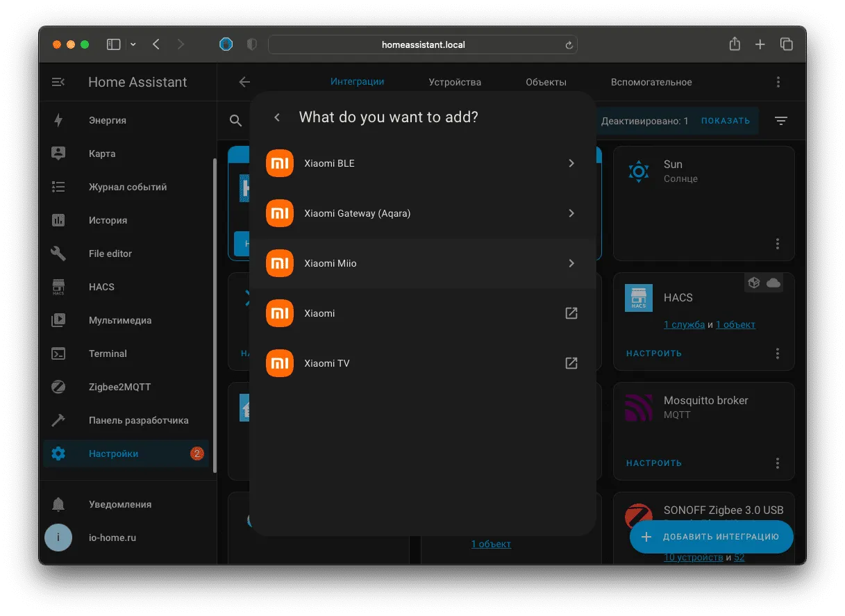Image resolution: width=845 pixels, height=616 pixels.
Task: Click the Mosquitto broker logo
Action: (639, 408)
